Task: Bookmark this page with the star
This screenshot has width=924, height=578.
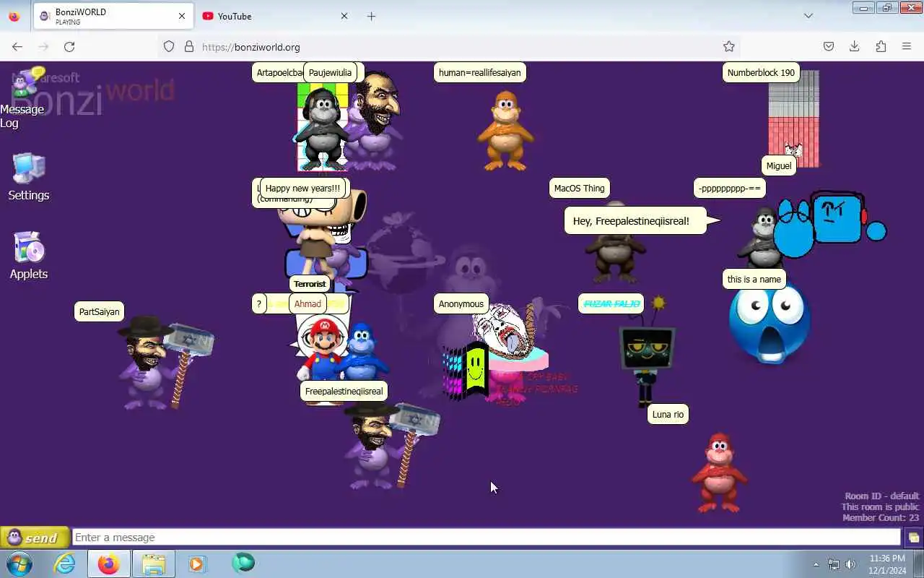Action: coord(729,47)
